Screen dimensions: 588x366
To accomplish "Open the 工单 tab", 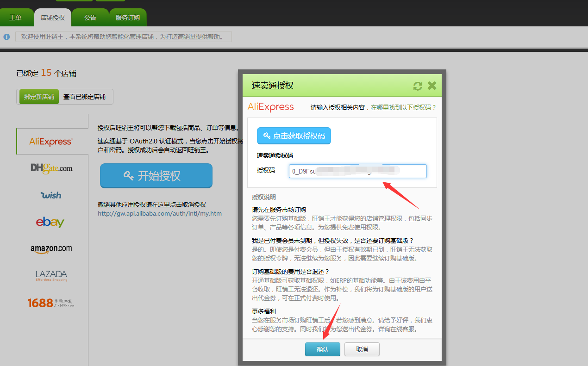I will point(16,18).
